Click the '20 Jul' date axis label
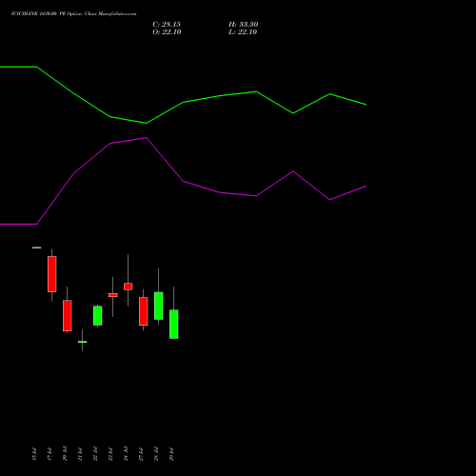 pyautogui.click(x=65, y=454)
